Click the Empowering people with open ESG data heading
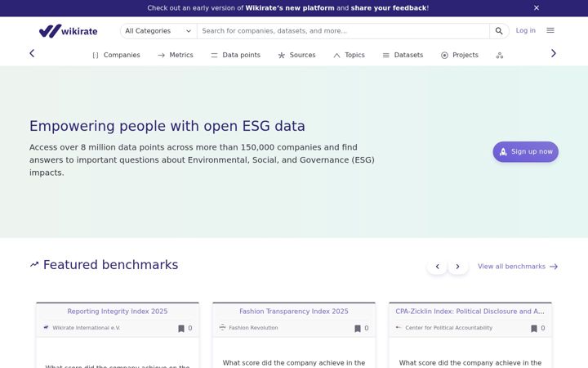The width and height of the screenshot is (588, 368). coord(167,126)
